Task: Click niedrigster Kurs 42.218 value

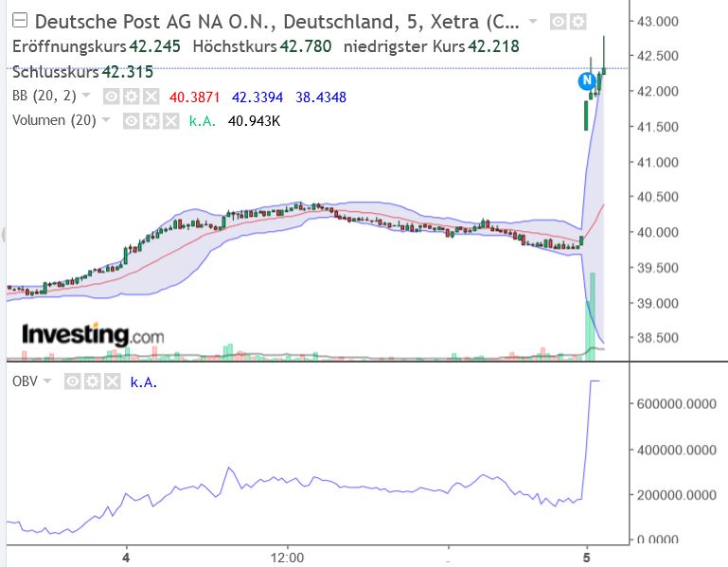Action: tap(493, 46)
